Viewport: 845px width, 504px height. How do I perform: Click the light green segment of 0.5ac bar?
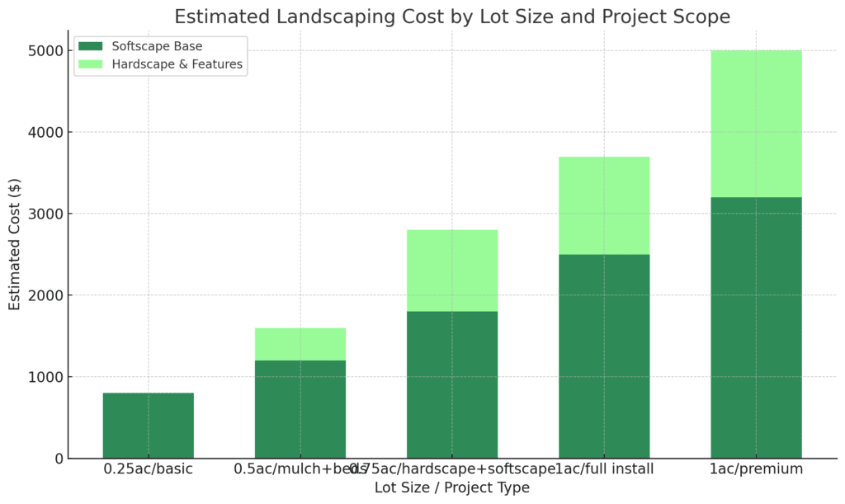coord(300,344)
